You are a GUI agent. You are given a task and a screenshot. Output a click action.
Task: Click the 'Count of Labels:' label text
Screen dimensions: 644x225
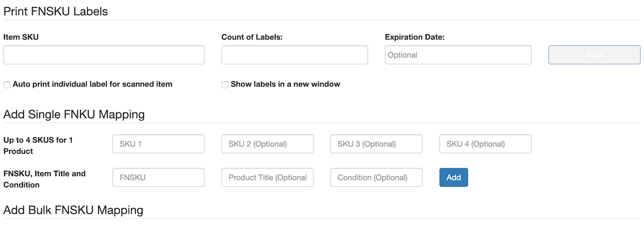[x=253, y=37]
